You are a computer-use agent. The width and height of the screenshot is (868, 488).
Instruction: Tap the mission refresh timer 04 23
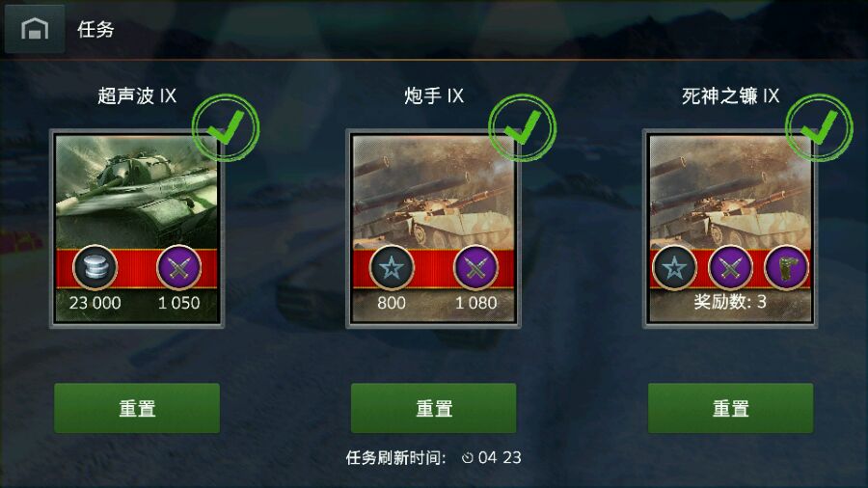pyautogui.click(x=492, y=457)
